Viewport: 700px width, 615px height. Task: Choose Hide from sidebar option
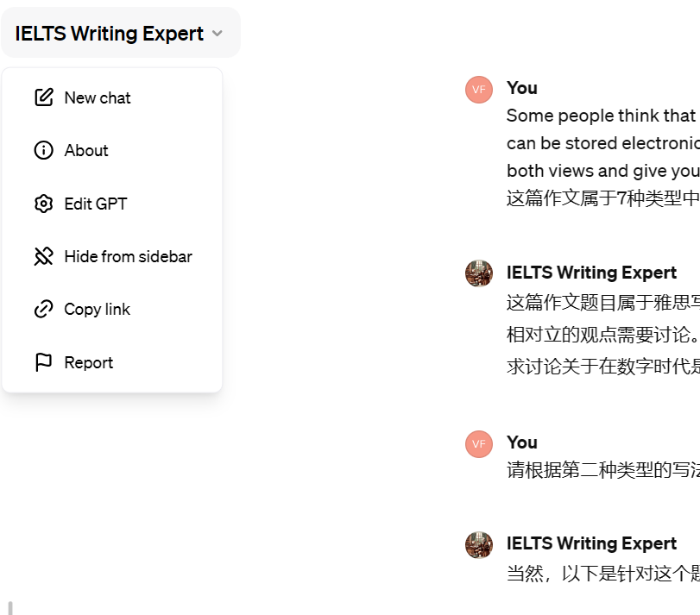(112, 256)
